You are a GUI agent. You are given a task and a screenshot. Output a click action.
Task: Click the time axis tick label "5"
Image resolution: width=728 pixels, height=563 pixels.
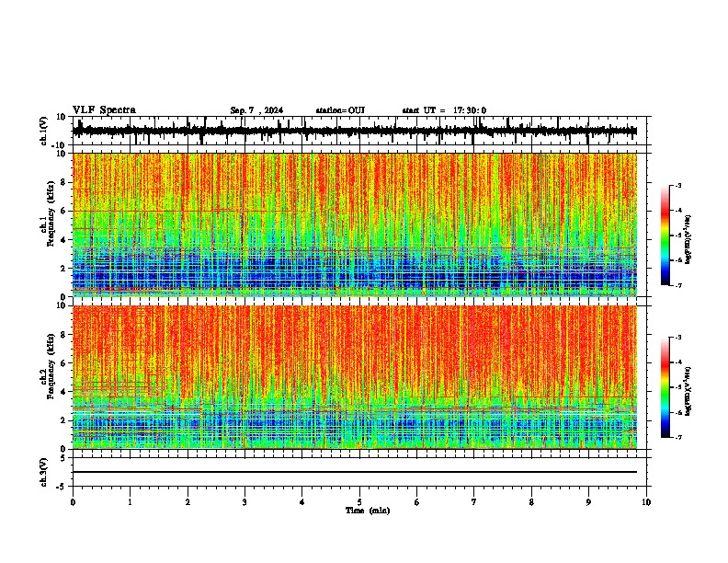[359, 502]
